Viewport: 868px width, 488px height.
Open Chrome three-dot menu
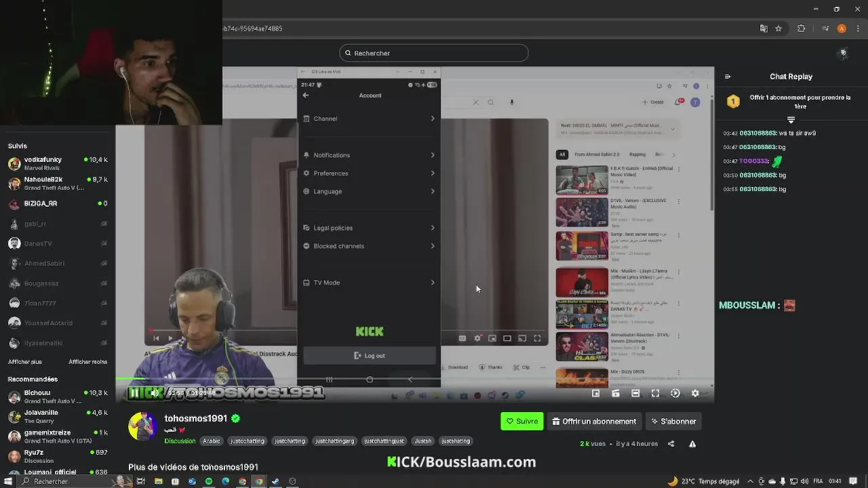tap(857, 28)
